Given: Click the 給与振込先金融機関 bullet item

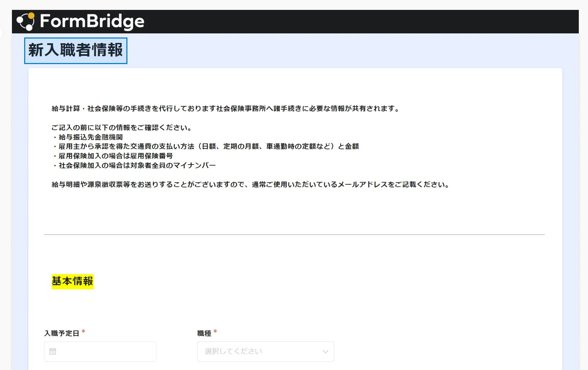Looking at the screenshot, I should 90,137.
